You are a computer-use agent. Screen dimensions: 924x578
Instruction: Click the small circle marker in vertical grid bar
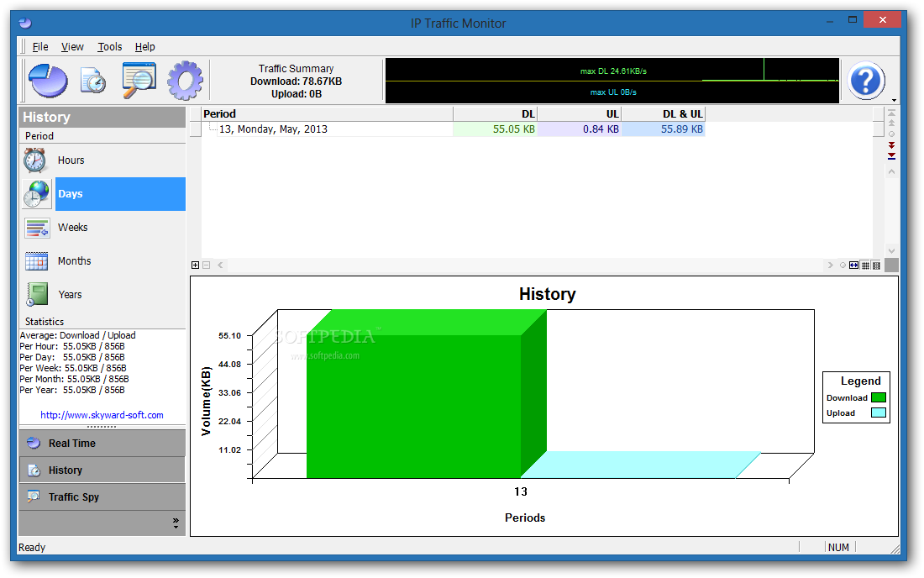[891, 134]
